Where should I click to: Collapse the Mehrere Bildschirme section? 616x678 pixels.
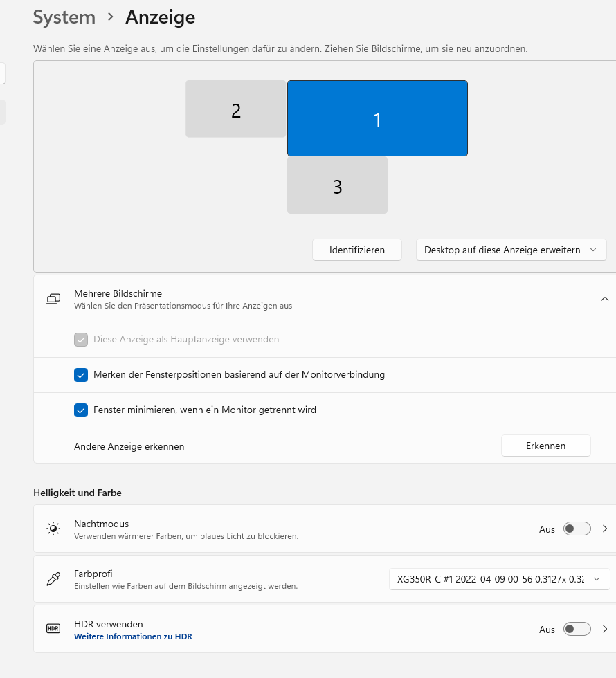(x=605, y=299)
